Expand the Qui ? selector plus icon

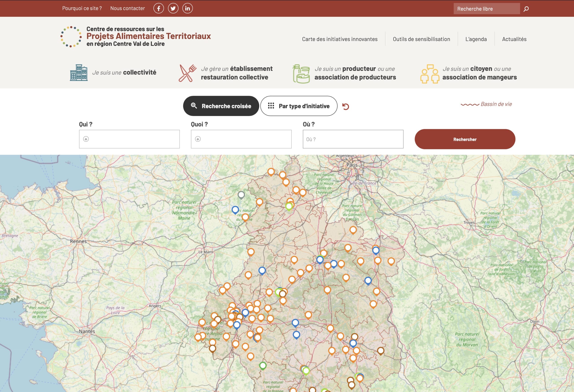click(x=86, y=139)
